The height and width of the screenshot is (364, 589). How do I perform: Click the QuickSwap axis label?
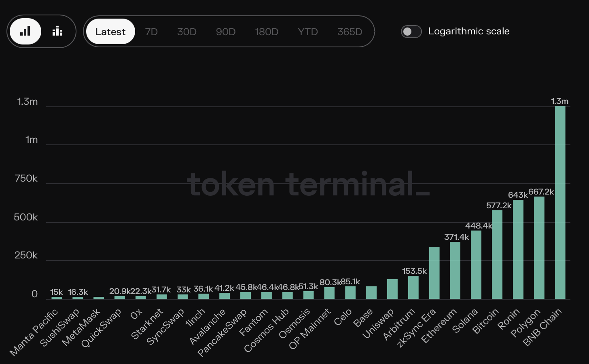pos(101,328)
